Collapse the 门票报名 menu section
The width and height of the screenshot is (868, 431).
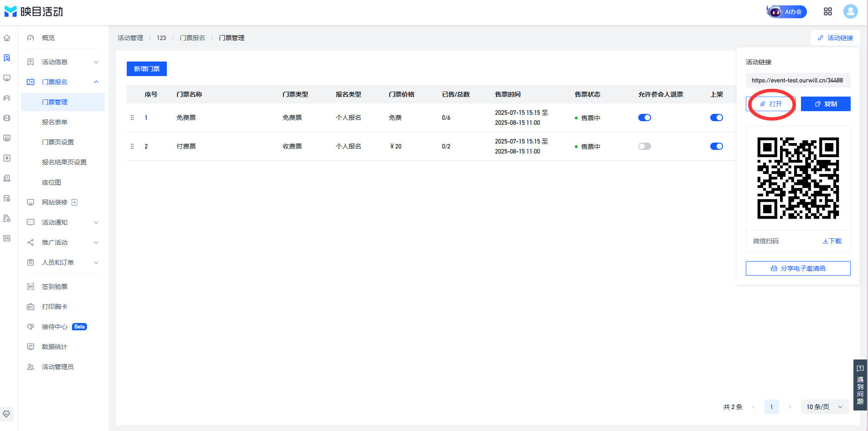point(63,82)
